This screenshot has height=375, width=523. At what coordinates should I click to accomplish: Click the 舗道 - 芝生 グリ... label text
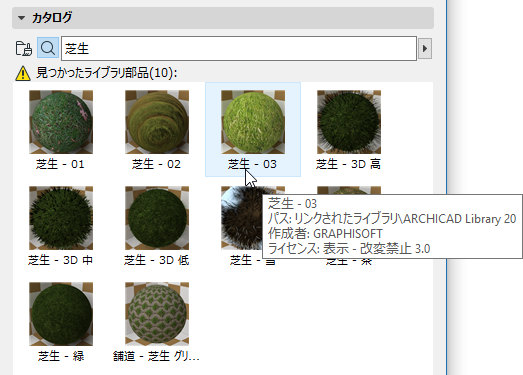tap(156, 356)
